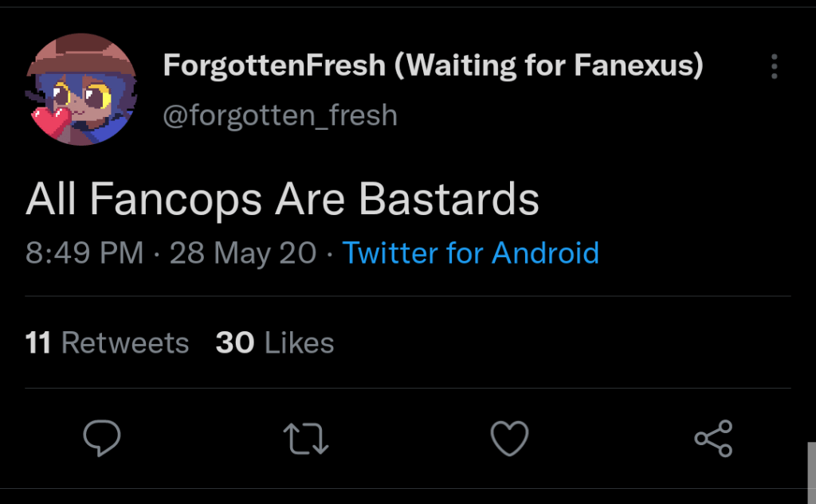Click the bold number 30 like count
Viewport: 816px width, 504px height.
(x=234, y=343)
